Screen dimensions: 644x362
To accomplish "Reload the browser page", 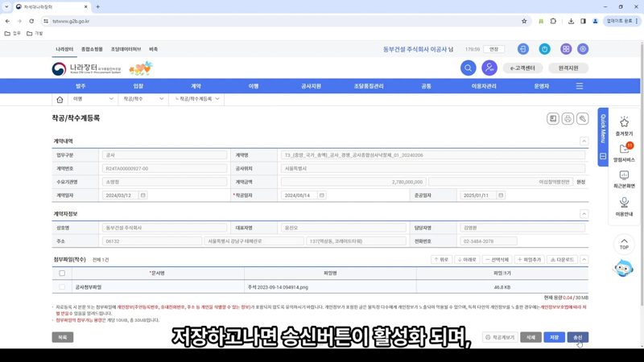I will [31, 21].
